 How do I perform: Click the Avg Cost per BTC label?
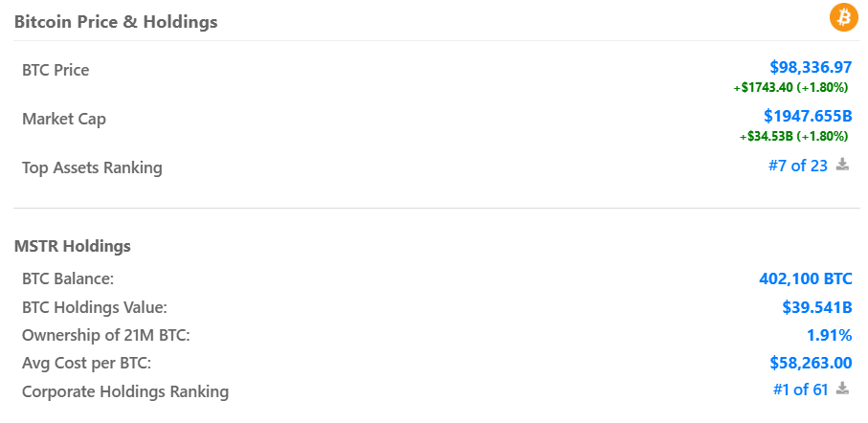pos(86,364)
